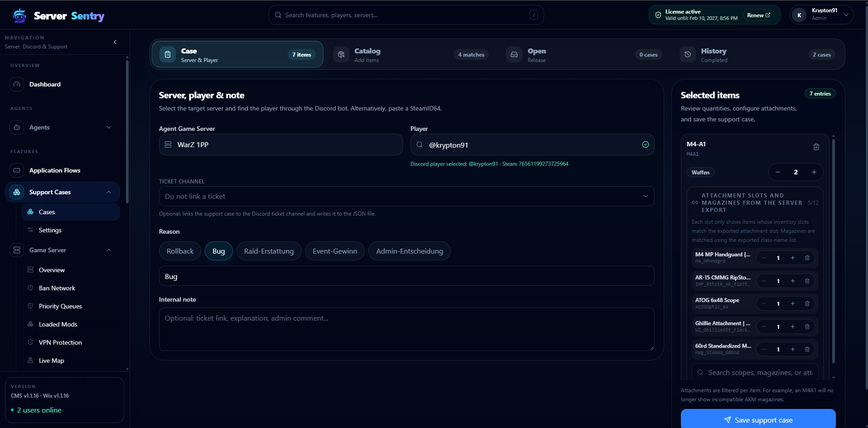Click the Case clipboard icon
868x428 pixels.
coord(168,54)
